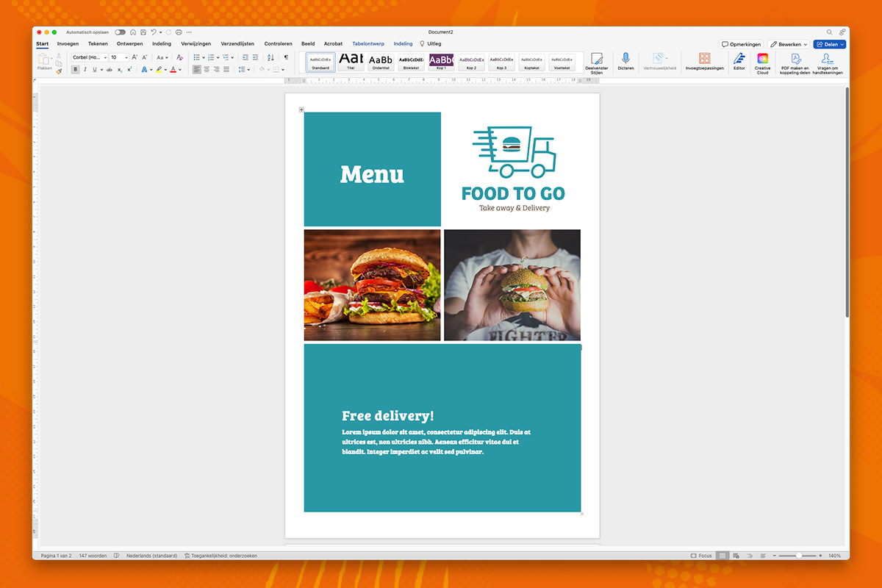Click the Plakken paste icon

pos(44,60)
